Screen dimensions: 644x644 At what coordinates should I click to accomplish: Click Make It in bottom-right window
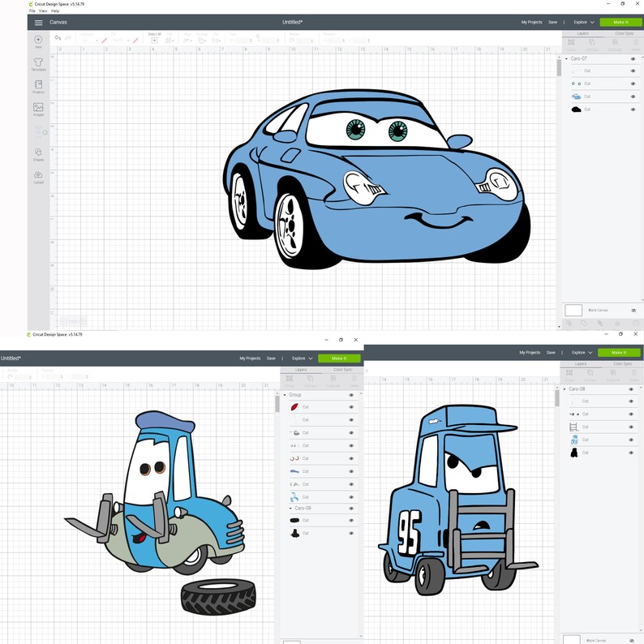point(619,353)
